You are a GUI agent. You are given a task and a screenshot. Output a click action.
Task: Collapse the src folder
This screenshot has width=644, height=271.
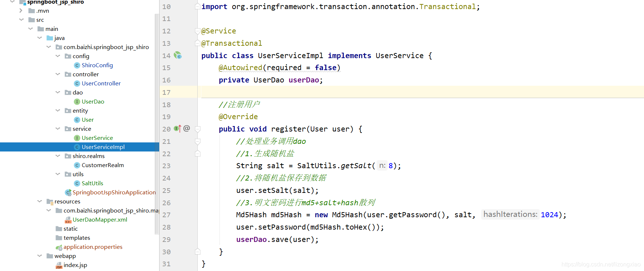(21, 20)
